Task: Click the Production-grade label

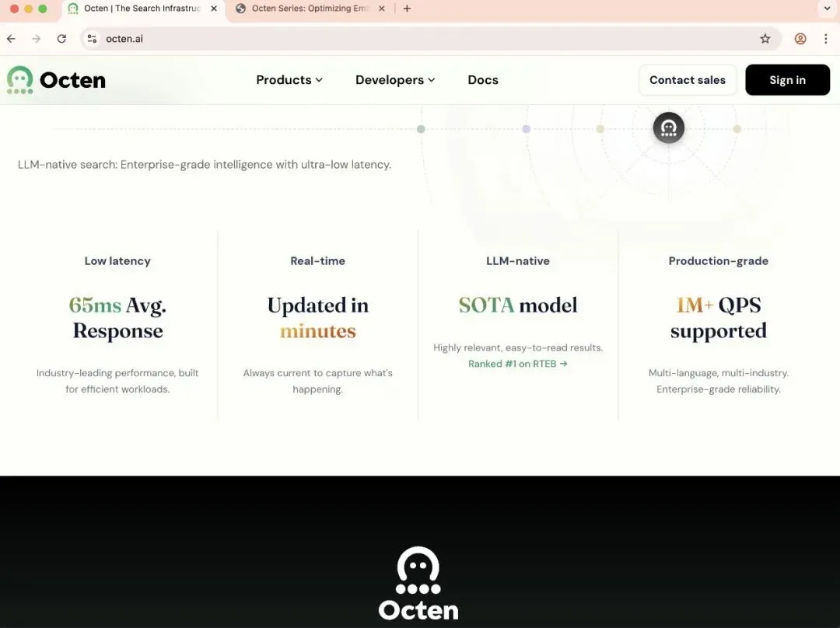Action: (719, 260)
